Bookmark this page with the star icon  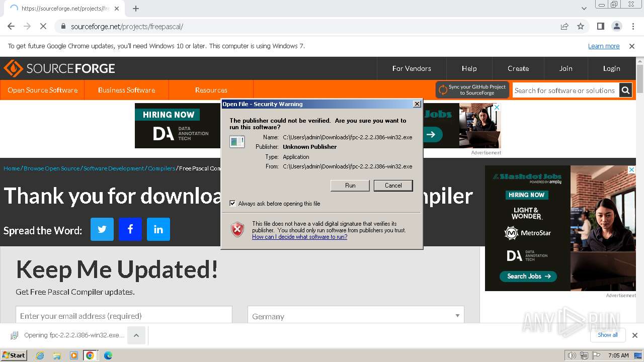click(x=581, y=26)
